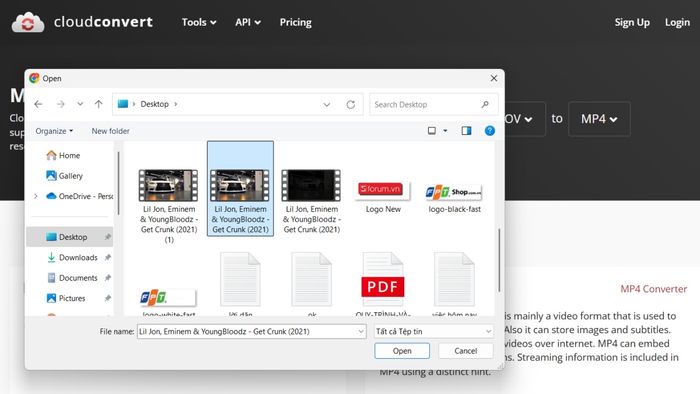Select the Logo New image file

point(383,196)
